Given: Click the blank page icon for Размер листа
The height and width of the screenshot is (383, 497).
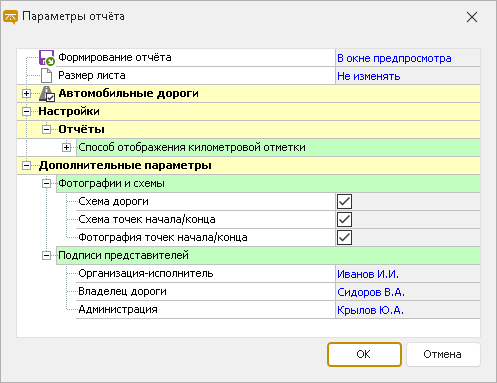Looking at the screenshot, I should [46, 76].
